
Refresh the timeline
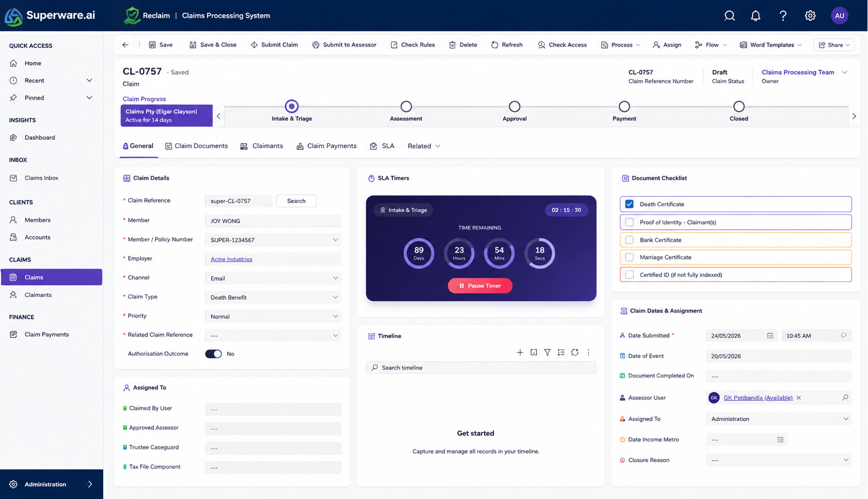pos(575,353)
